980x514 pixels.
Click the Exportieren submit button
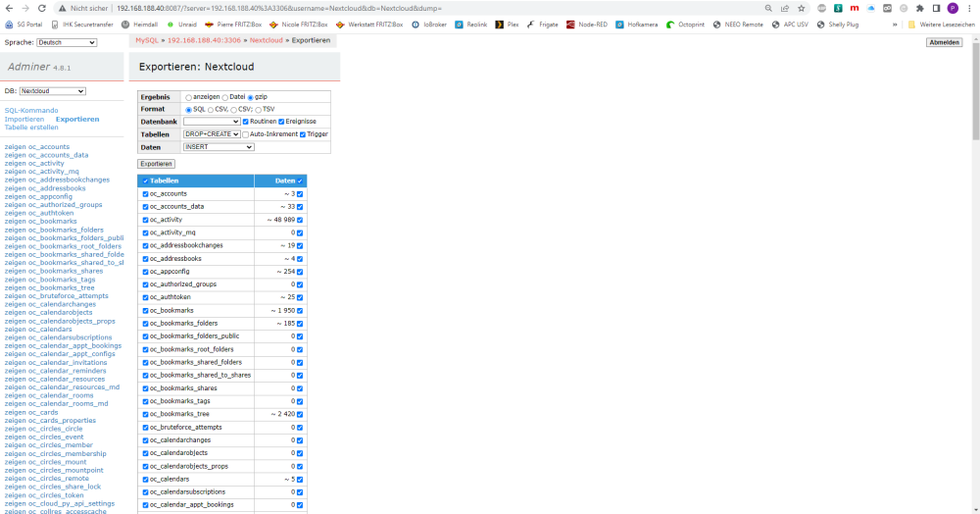[x=156, y=164]
